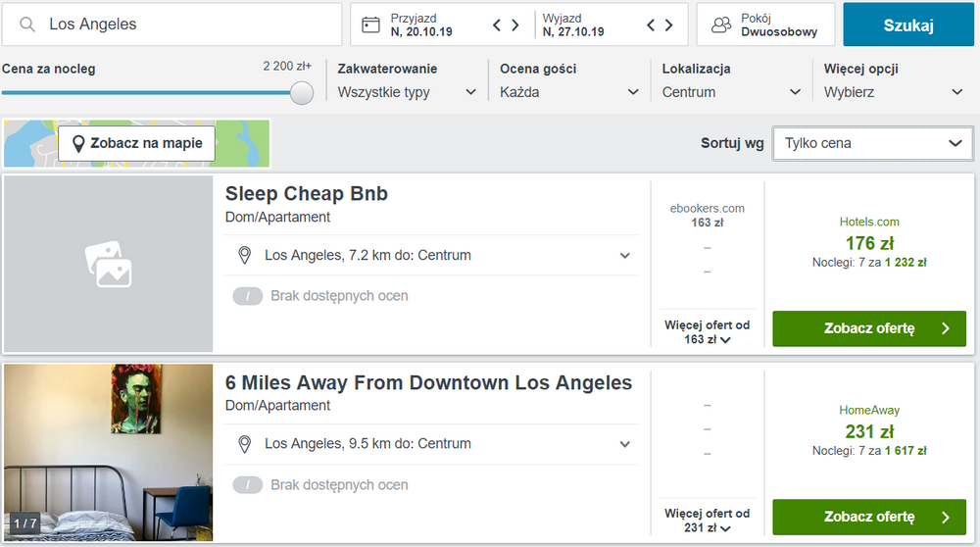980x547 pixels.
Task: Click the search magnifier icon
Action: click(26, 25)
